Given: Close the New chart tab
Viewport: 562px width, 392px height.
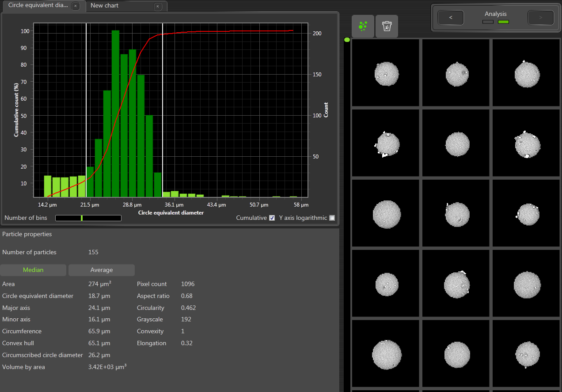Looking at the screenshot, I should click(x=157, y=7).
